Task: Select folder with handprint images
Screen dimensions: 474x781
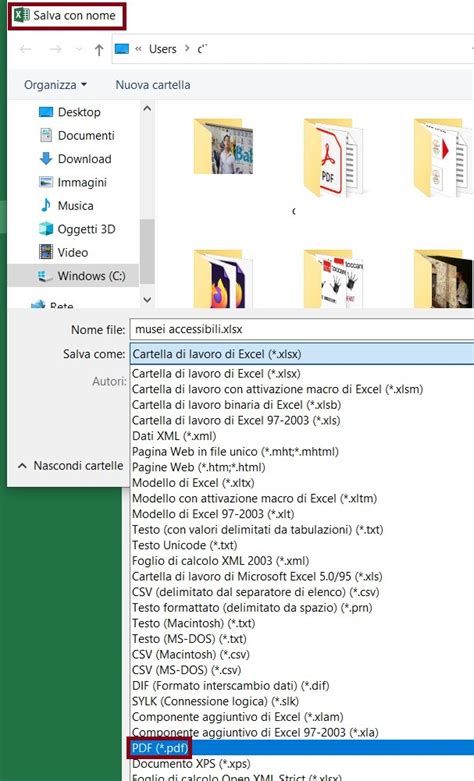Action: [333, 278]
